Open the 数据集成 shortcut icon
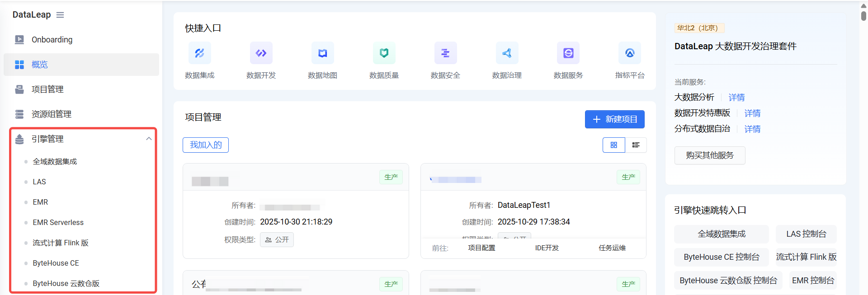 tap(199, 53)
